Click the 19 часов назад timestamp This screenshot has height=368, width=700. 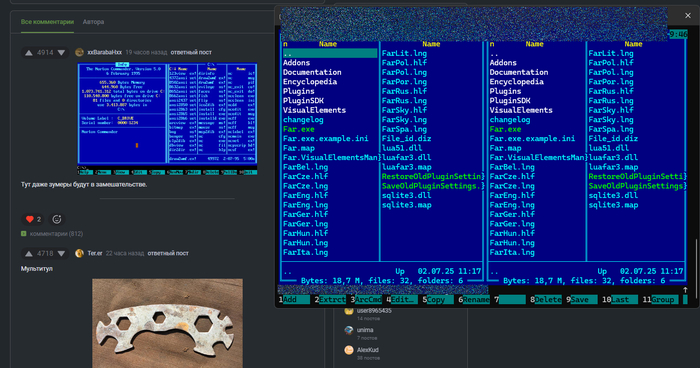coord(146,52)
